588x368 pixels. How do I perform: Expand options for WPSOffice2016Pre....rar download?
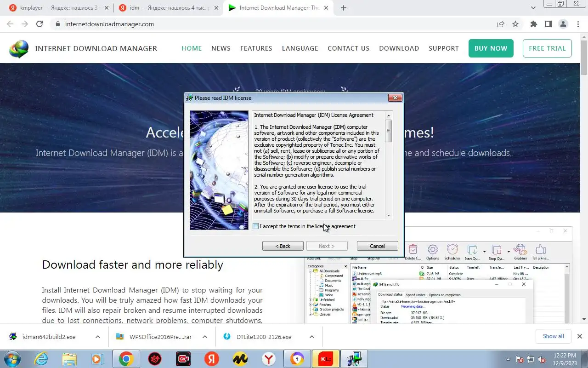coord(205,337)
